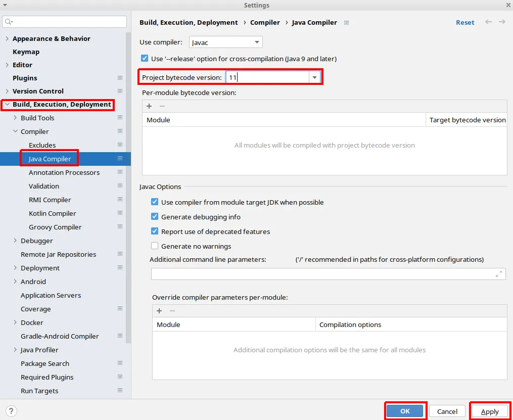
Task: Click the project icon beside Build Tools
Action: tap(120, 118)
